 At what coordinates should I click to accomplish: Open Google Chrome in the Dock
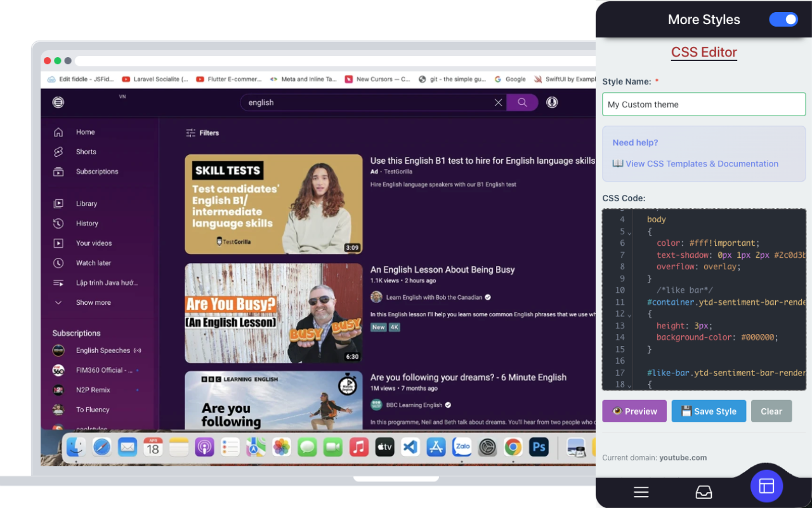513,447
